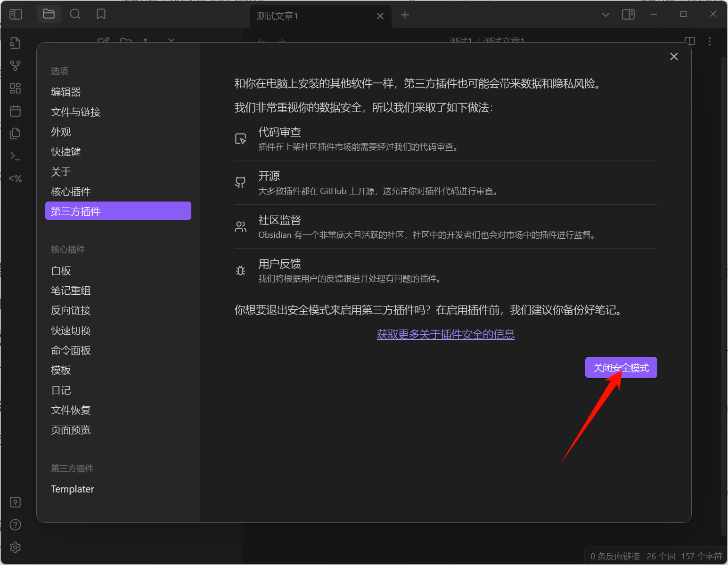Open 快速切换 plugin settings

click(118, 331)
